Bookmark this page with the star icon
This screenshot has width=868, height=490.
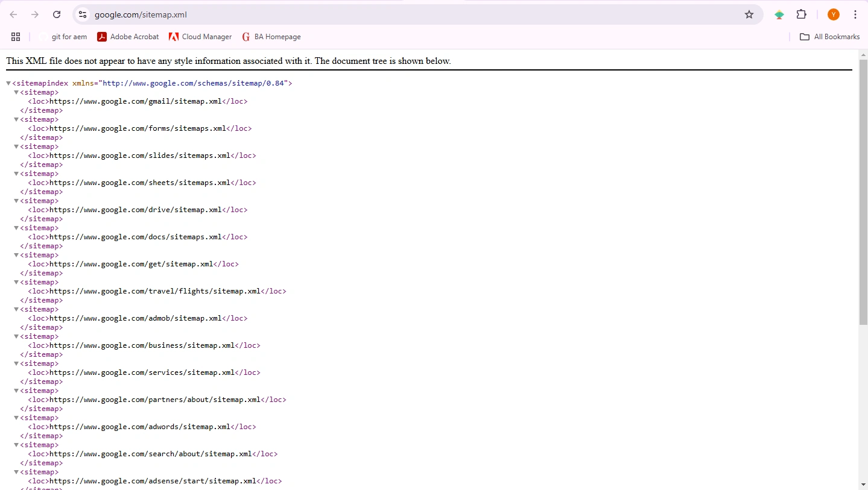click(749, 14)
